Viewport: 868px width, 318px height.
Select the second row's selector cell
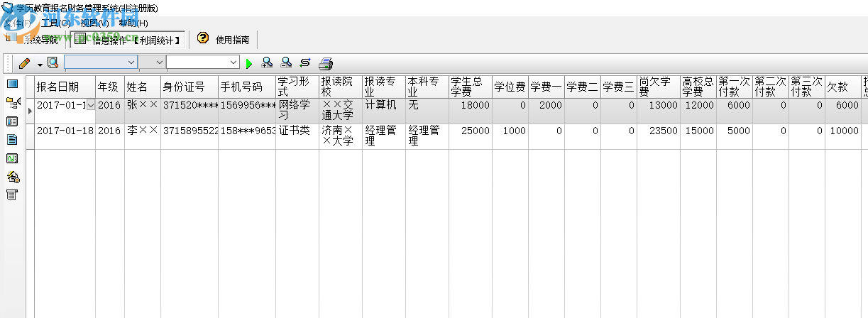point(31,136)
